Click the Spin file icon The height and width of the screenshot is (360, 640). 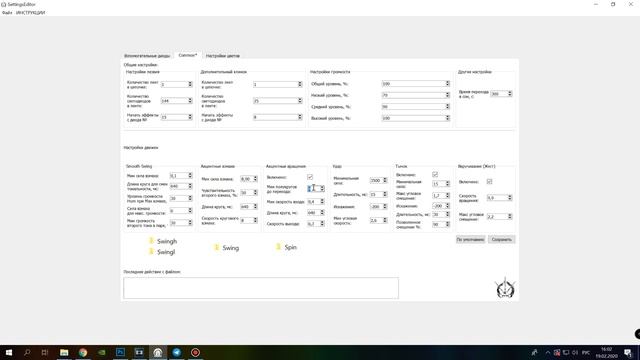pos(279,247)
